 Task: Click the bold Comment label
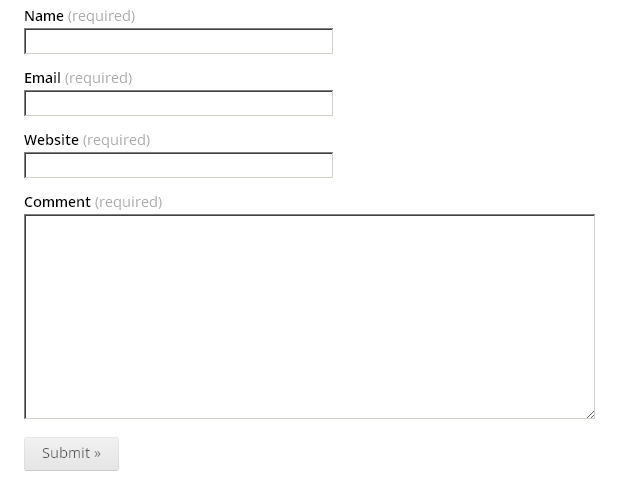click(57, 202)
